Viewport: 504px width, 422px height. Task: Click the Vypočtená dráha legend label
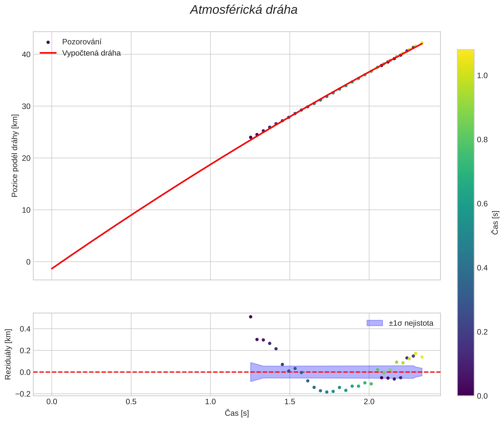pos(91,53)
